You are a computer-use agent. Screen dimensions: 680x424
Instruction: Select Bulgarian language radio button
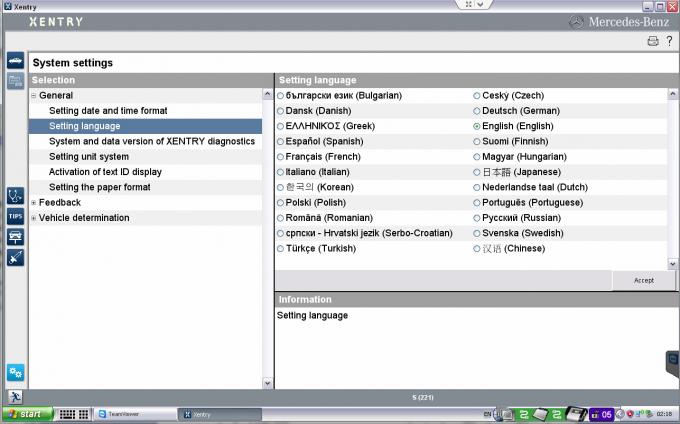pos(281,96)
